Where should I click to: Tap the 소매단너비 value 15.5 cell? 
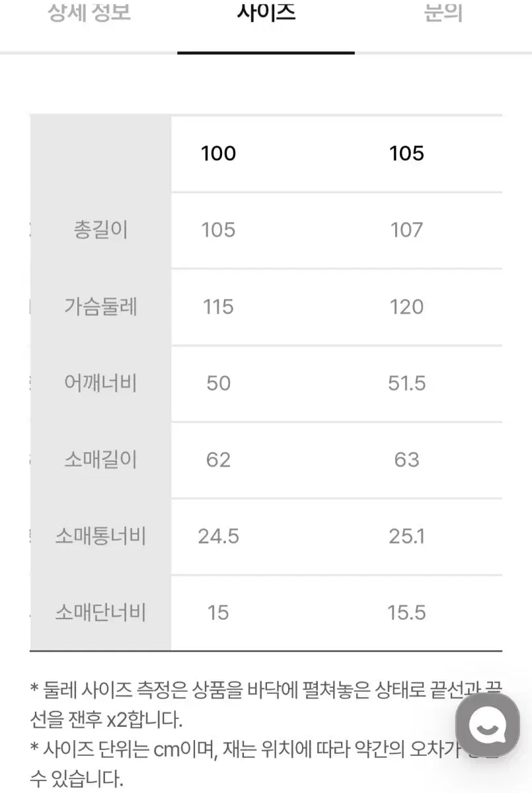[x=406, y=613]
